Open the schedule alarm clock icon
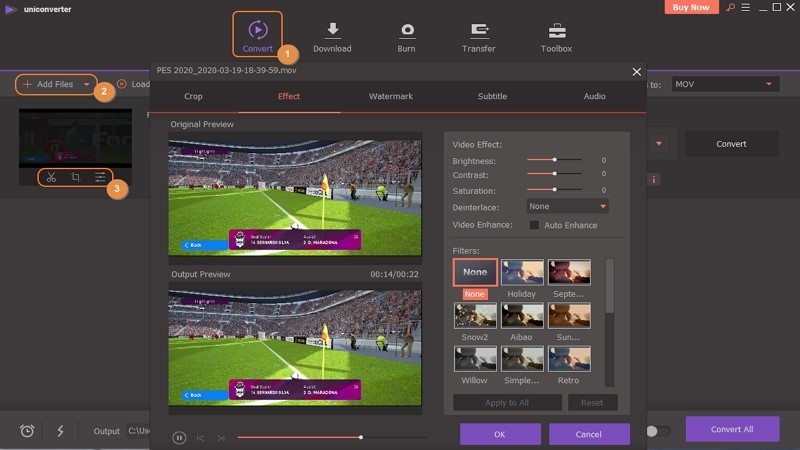The width and height of the screenshot is (800, 450). click(x=27, y=431)
